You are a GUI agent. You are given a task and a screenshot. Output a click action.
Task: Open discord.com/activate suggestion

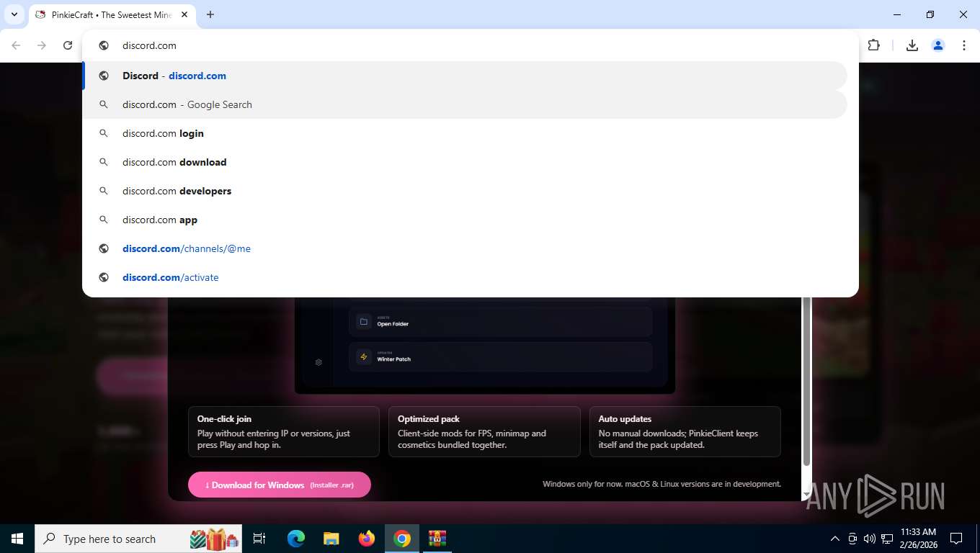(465, 277)
